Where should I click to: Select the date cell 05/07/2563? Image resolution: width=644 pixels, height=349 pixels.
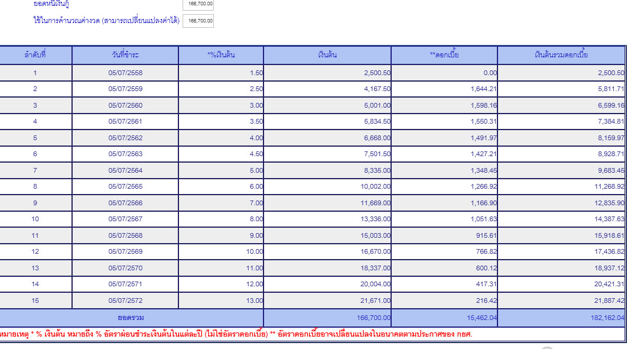125,154
